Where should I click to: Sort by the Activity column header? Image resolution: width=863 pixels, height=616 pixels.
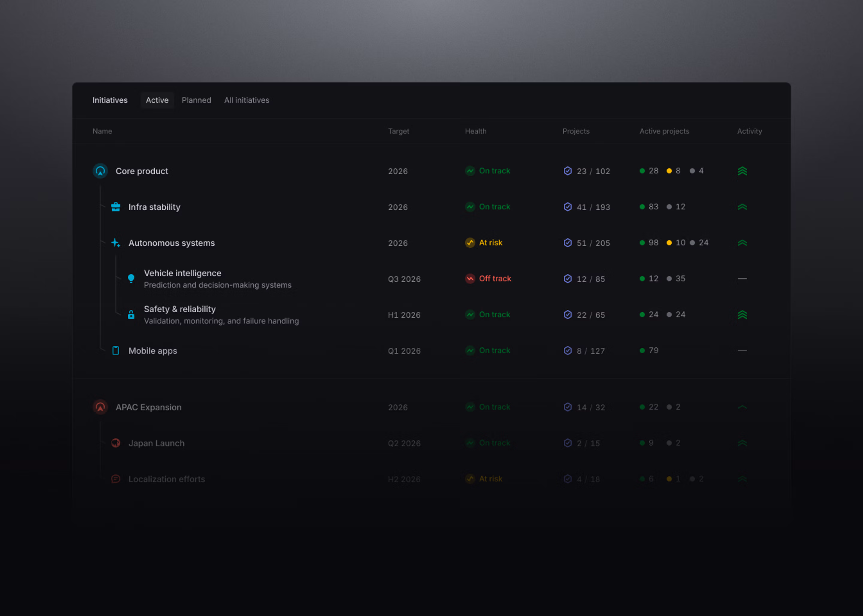pos(749,131)
